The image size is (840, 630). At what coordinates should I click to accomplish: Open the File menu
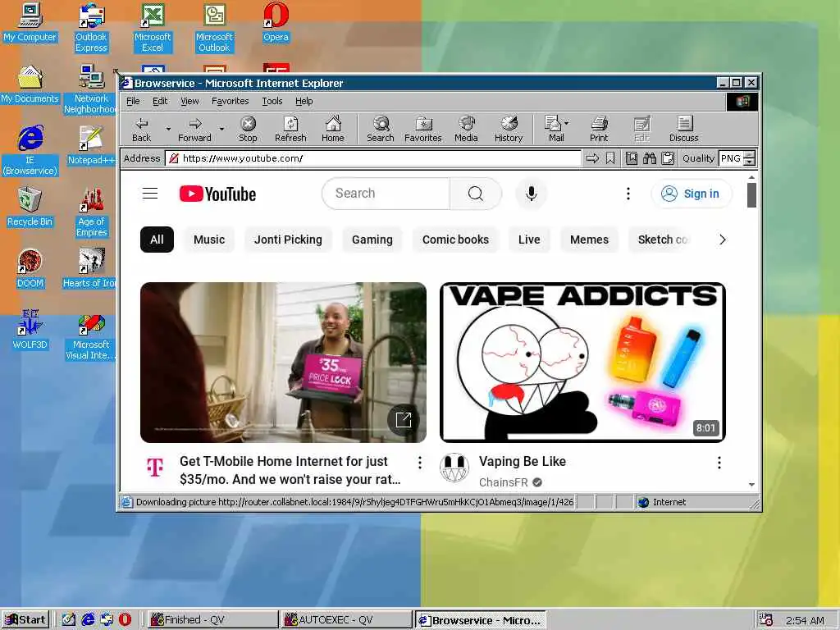tap(133, 101)
